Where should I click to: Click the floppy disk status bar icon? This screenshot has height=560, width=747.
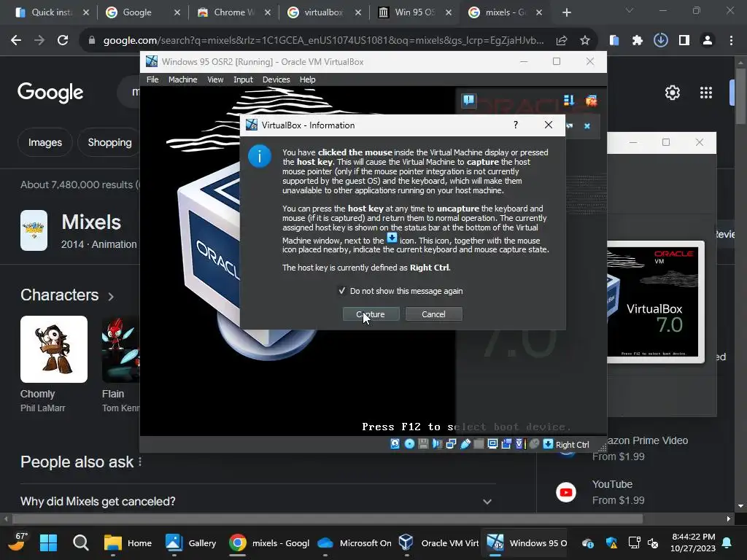tap(423, 444)
